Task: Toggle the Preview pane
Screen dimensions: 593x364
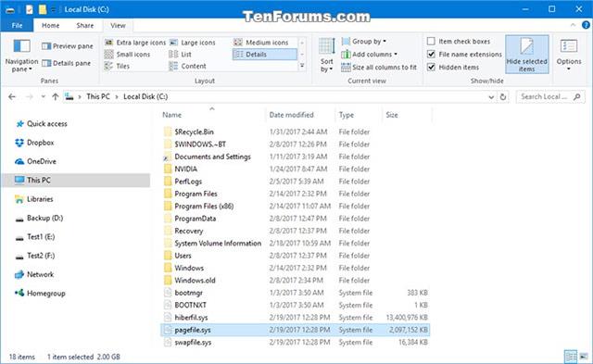Action: (x=68, y=46)
